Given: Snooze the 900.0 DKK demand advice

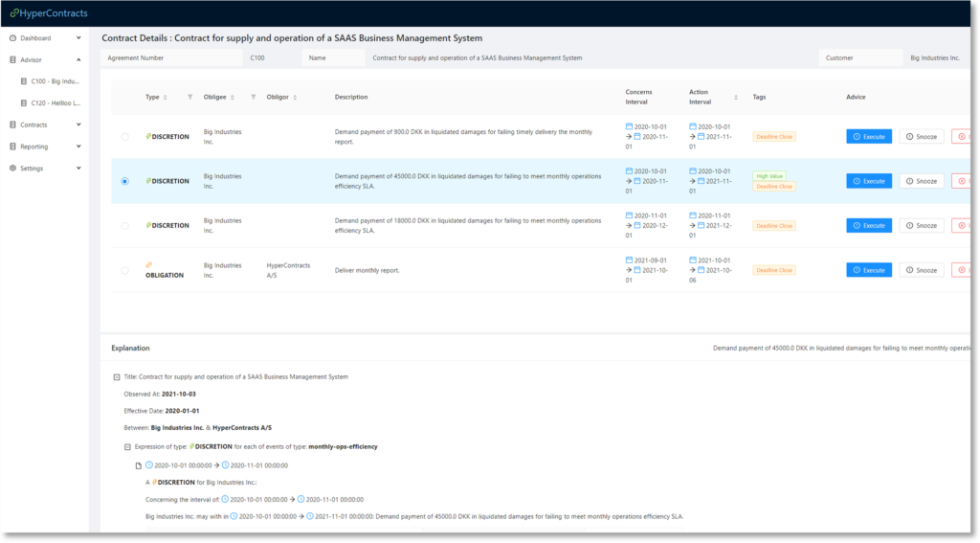Looking at the screenshot, I should pyautogui.click(x=922, y=136).
